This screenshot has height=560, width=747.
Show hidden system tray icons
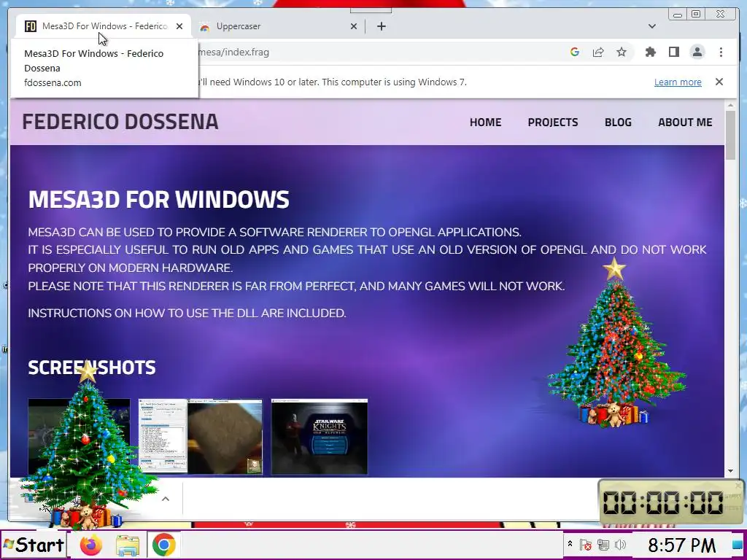tap(570, 544)
